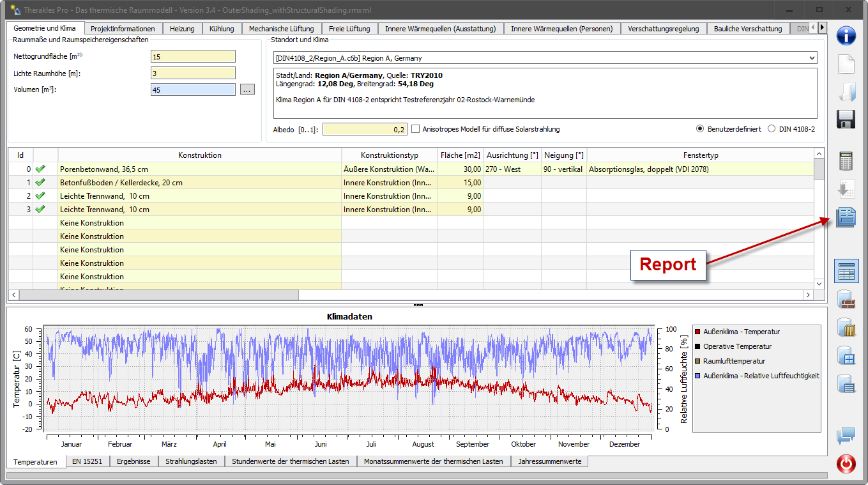The height and width of the screenshot is (485, 868).
Task: Select the Benutzerdefiniert radio button
Action: [x=701, y=128]
